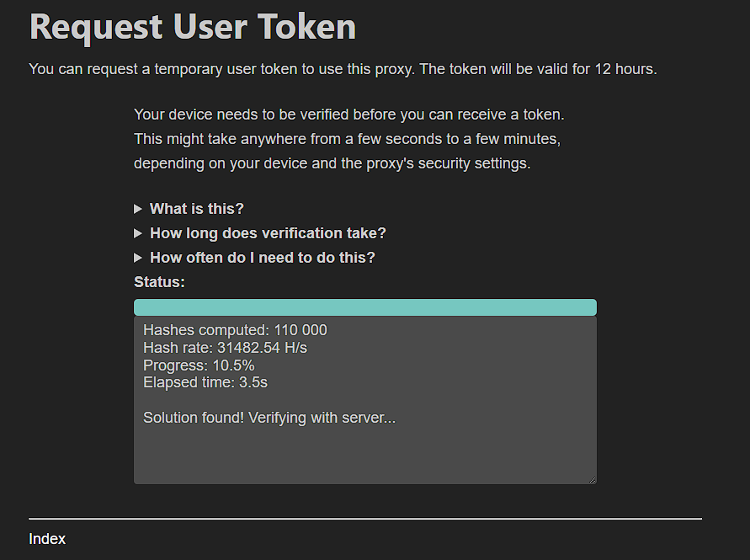Click the "How long does verification take?" label
This screenshot has width=750, height=560.
tap(268, 233)
